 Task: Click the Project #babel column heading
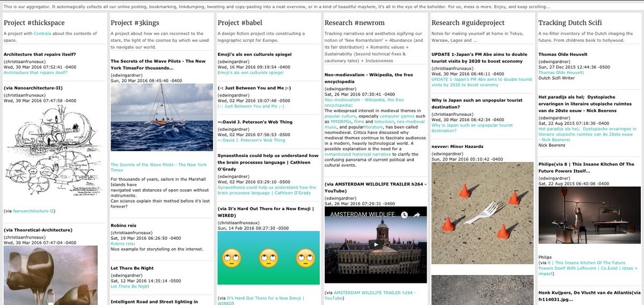coord(239,23)
